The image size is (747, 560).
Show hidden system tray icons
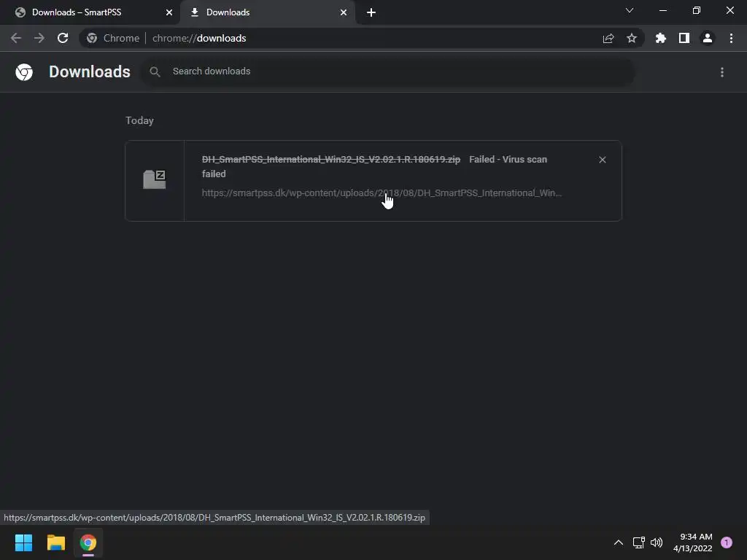(x=619, y=542)
